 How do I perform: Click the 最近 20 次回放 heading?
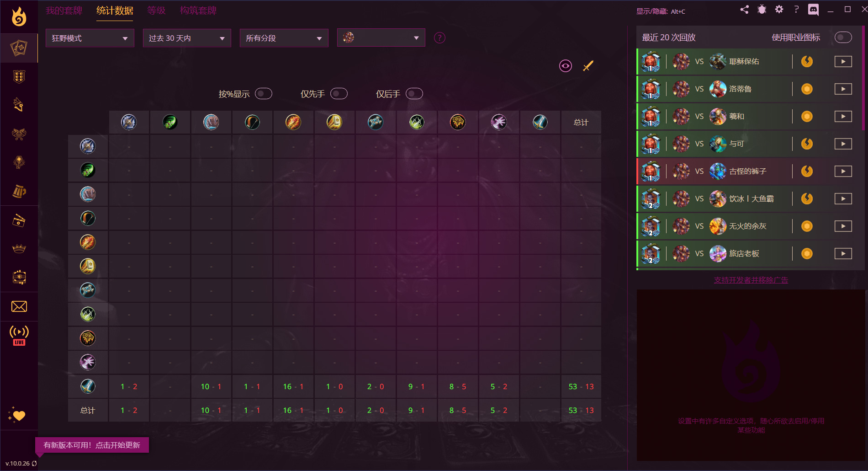point(669,37)
